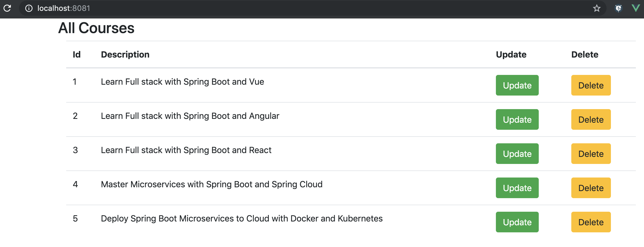Select 'Deploy Spring Boot Microservices to Cloud' description
Viewport: 644px width, 247px height.
click(242, 218)
